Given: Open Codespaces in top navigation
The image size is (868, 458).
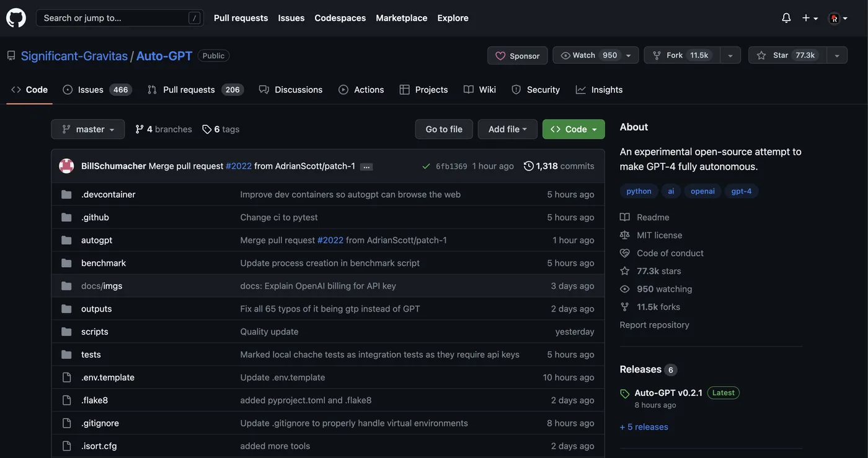Looking at the screenshot, I should tap(340, 18).
